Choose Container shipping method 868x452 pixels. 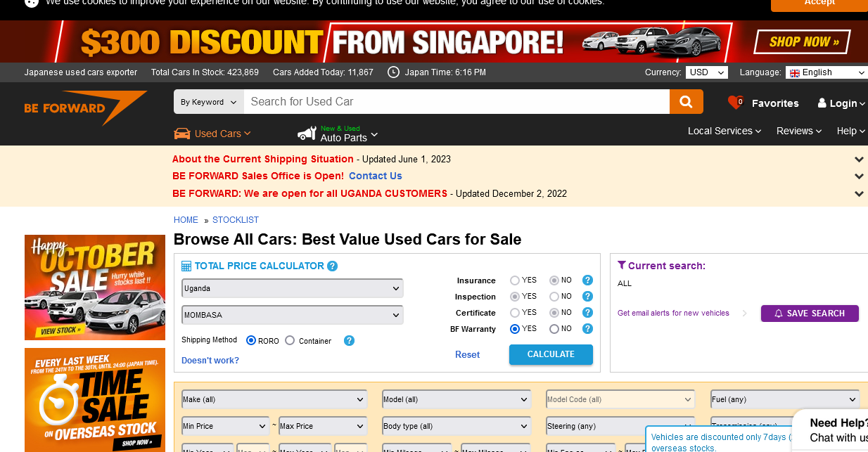pyautogui.click(x=290, y=341)
